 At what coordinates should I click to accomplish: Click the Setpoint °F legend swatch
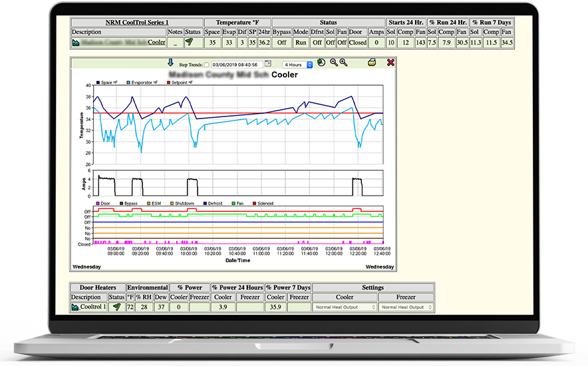(x=169, y=83)
